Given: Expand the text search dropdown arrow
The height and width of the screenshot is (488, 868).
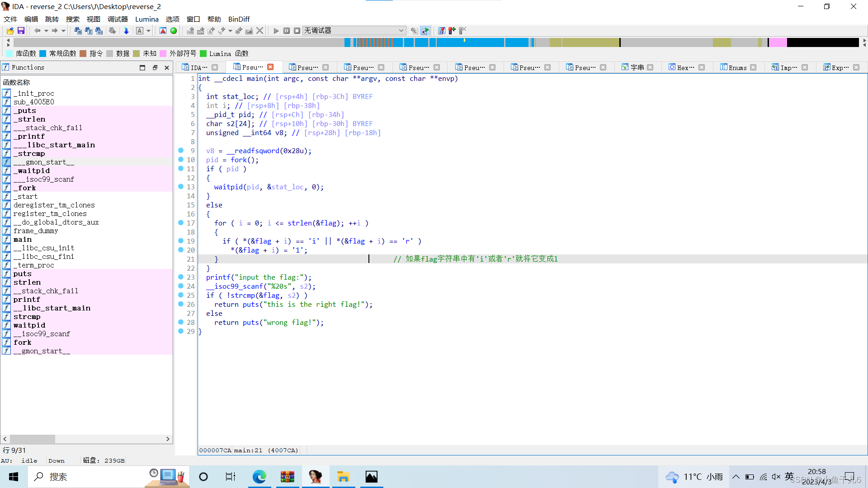Looking at the screenshot, I should pyautogui.click(x=148, y=31).
